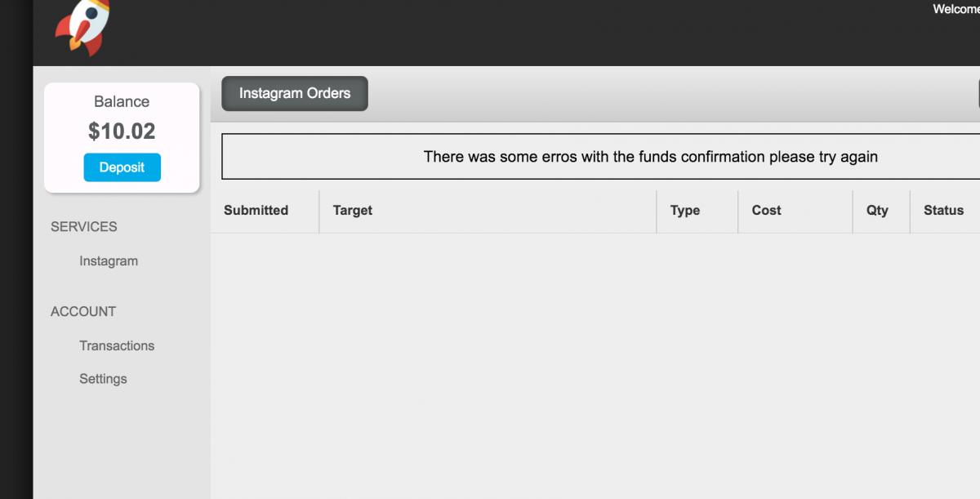Viewport: 980px width, 499px height.
Task: Click the Status column header
Action: pyautogui.click(x=944, y=210)
